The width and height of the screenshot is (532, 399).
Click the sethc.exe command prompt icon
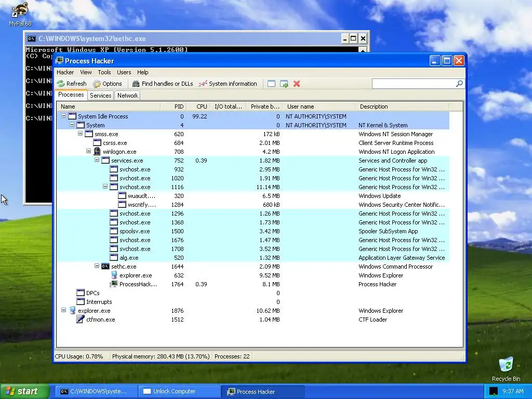(105, 266)
